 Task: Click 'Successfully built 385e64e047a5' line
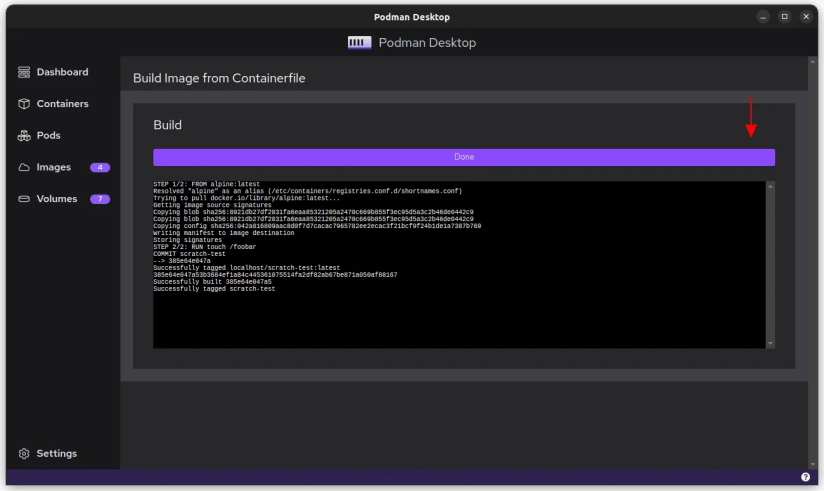(212, 282)
